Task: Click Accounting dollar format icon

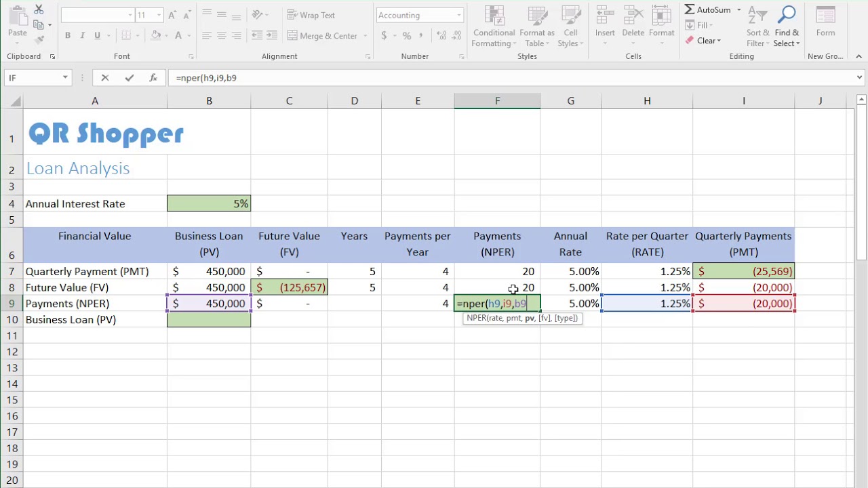Action: coord(384,36)
